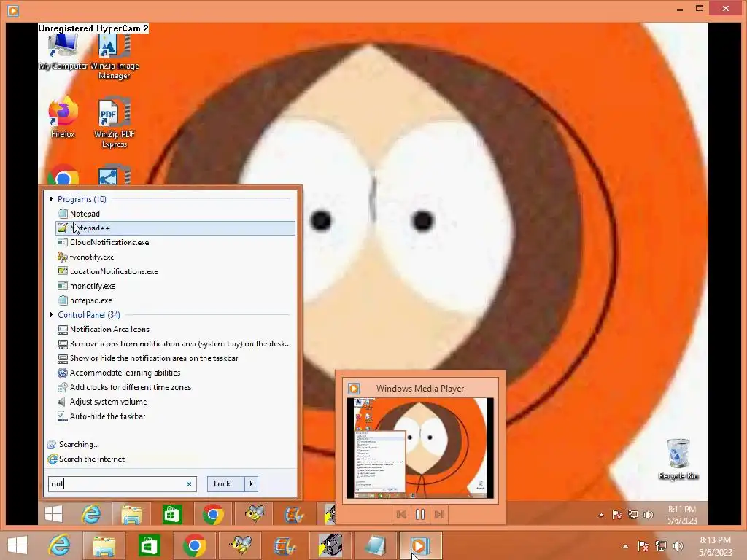This screenshot has width=747, height=560.
Task: Open Adjust system volume entry
Action: [x=175, y=402]
